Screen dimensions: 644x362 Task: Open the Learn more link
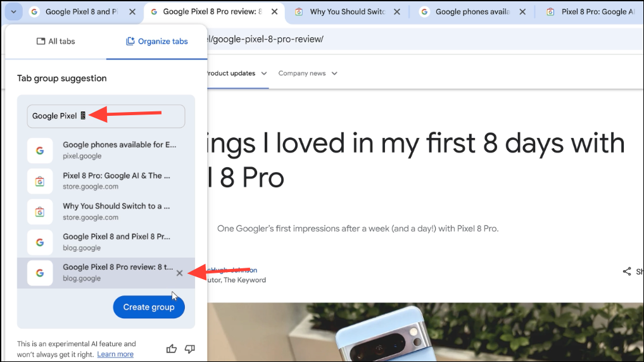tap(115, 354)
